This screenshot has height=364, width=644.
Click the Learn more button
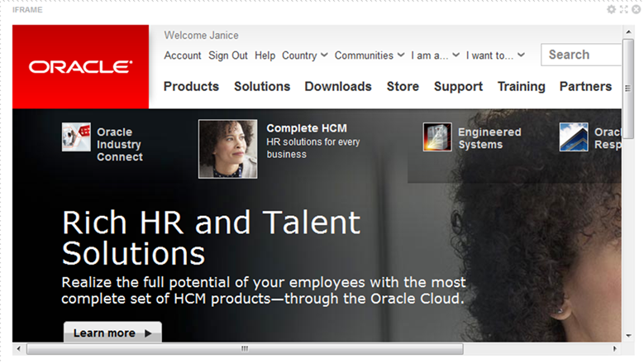pos(112,333)
